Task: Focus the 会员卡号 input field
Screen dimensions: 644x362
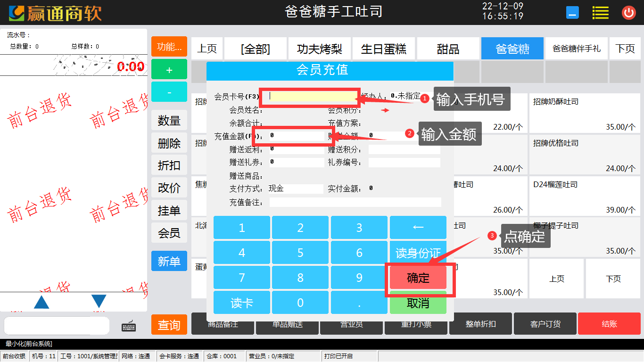Action: click(312, 96)
